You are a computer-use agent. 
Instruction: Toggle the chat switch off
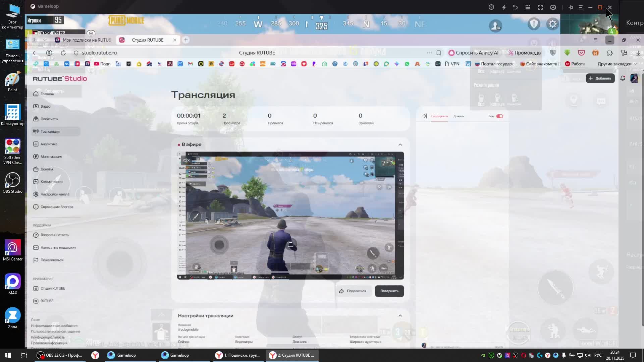click(499, 116)
